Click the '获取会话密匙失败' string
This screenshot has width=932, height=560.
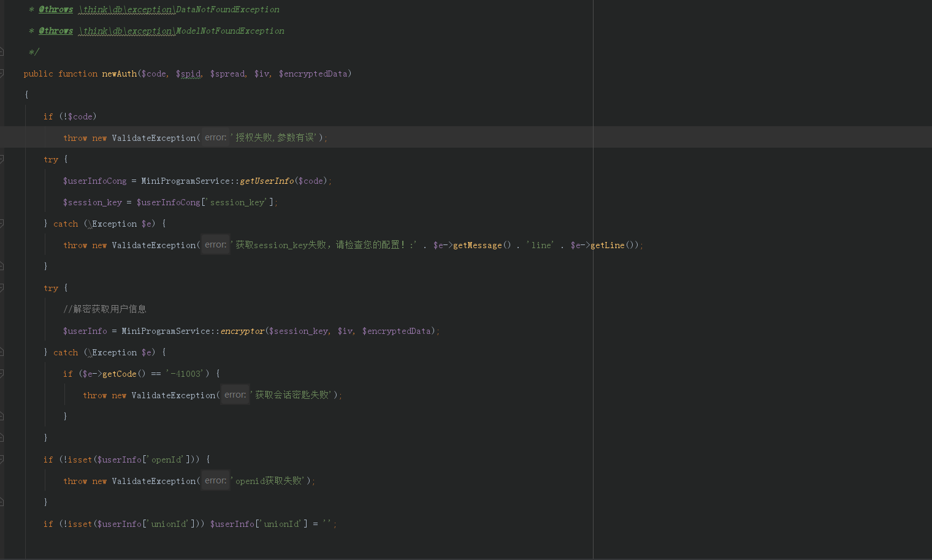pyautogui.click(x=292, y=395)
